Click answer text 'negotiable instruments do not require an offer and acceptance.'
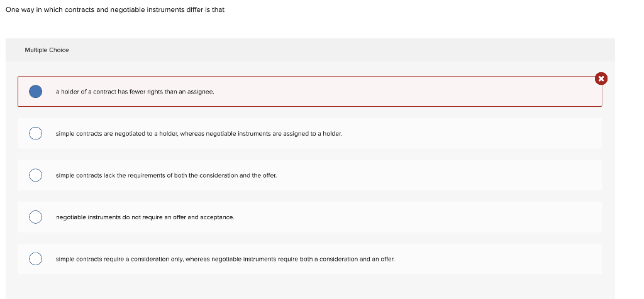The width and height of the screenshot is (644, 299). click(x=145, y=217)
